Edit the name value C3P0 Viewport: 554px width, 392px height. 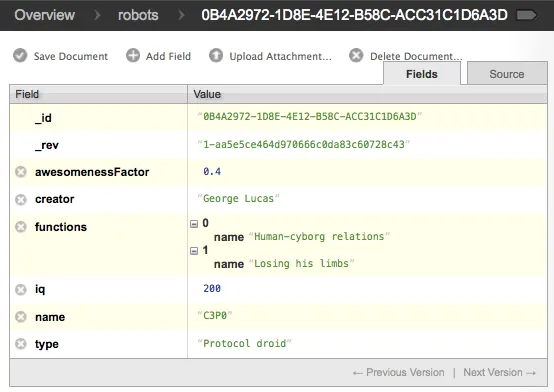pyautogui.click(x=215, y=315)
